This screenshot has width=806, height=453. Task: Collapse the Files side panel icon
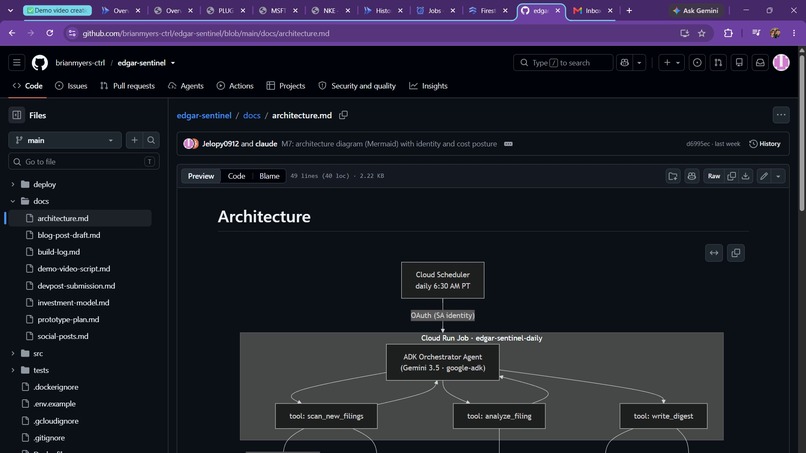16,115
